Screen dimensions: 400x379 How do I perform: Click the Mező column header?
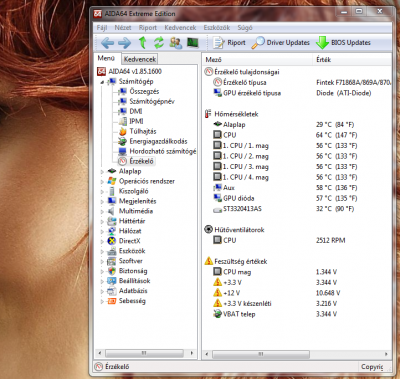tap(258, 60)
